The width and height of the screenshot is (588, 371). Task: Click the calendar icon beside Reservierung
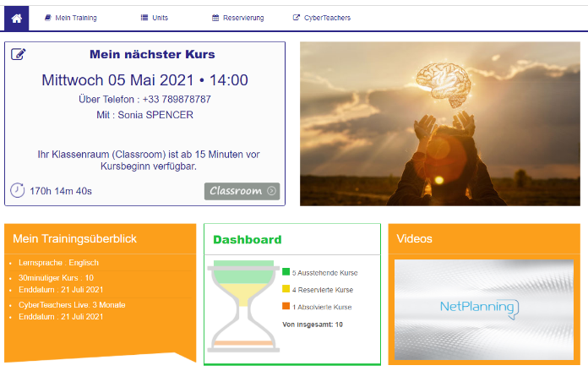[x=215, y=18]
